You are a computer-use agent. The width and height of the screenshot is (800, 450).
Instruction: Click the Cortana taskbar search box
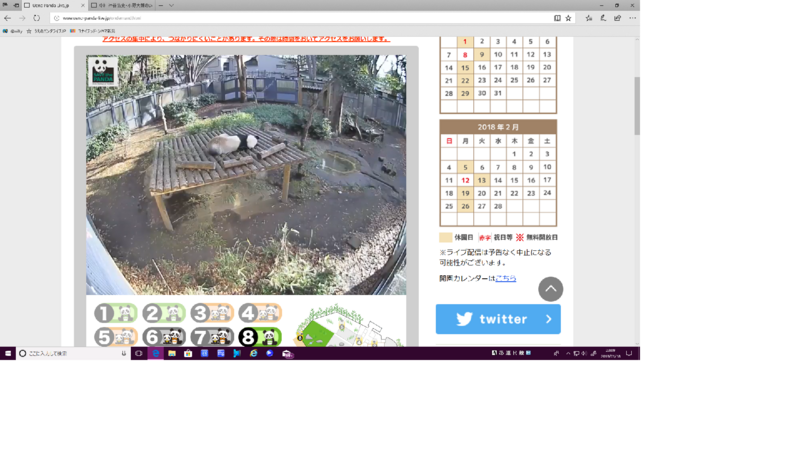tap(73, 353)
